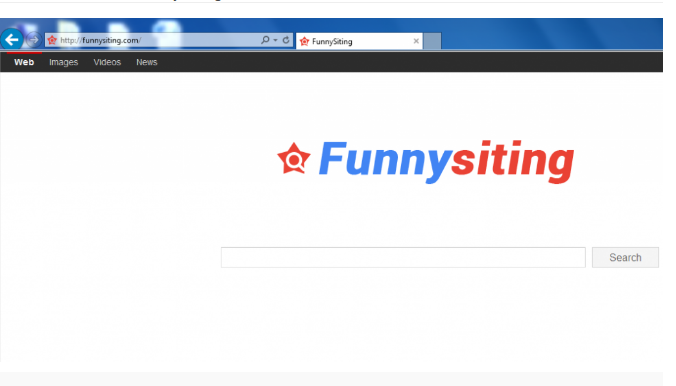Switch to Images search category
The width and height of the screenshot is (676, 386).
click(63, 62)
